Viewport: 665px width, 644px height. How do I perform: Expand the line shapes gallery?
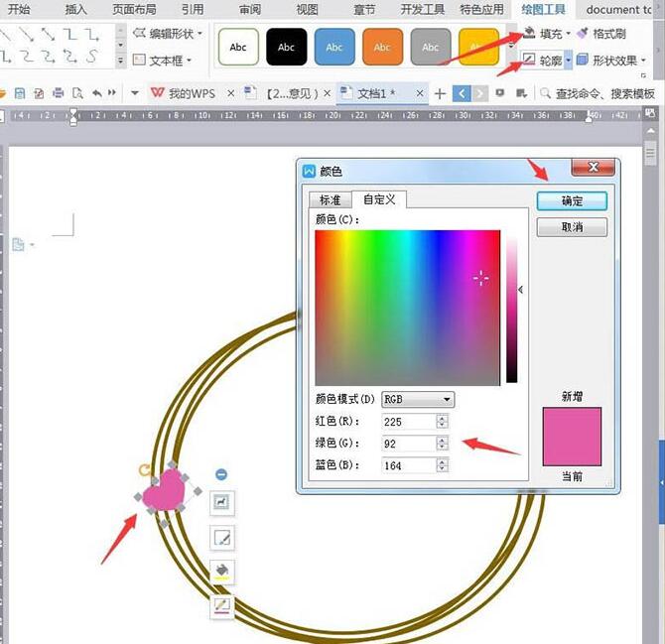(x=121, y=61)
